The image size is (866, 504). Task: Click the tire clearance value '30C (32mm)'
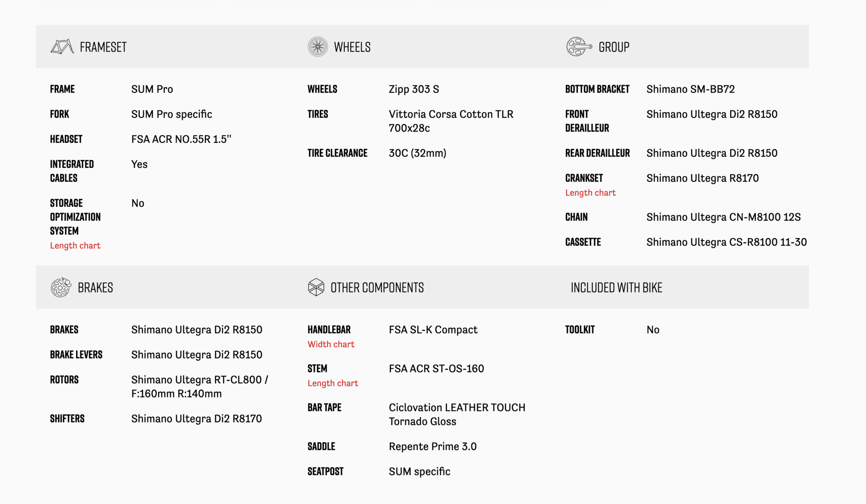418,153
